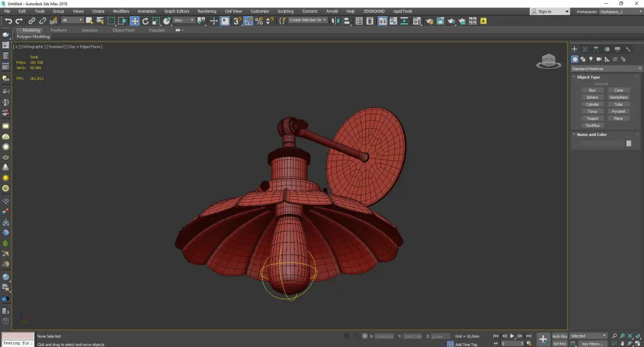Viewport: 644px width, 347px height.
Task: Click the X coordinate field
Action: [384, 336]
